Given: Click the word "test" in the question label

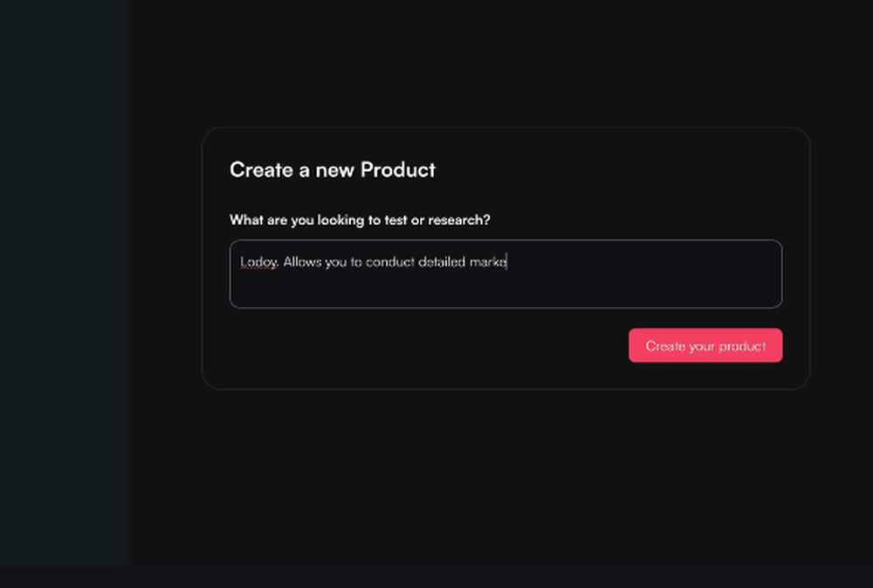Looking at the screenshot, I should click(x=395, y=220).
